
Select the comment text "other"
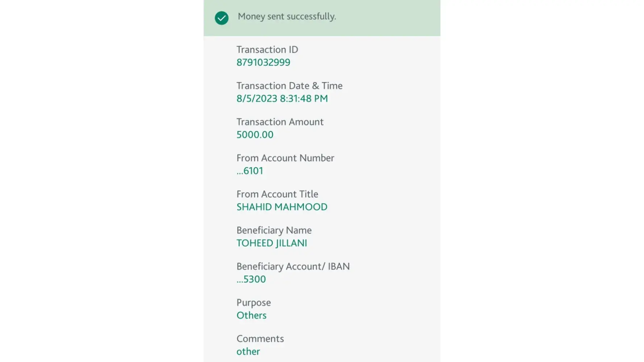[x=248, y=352]
